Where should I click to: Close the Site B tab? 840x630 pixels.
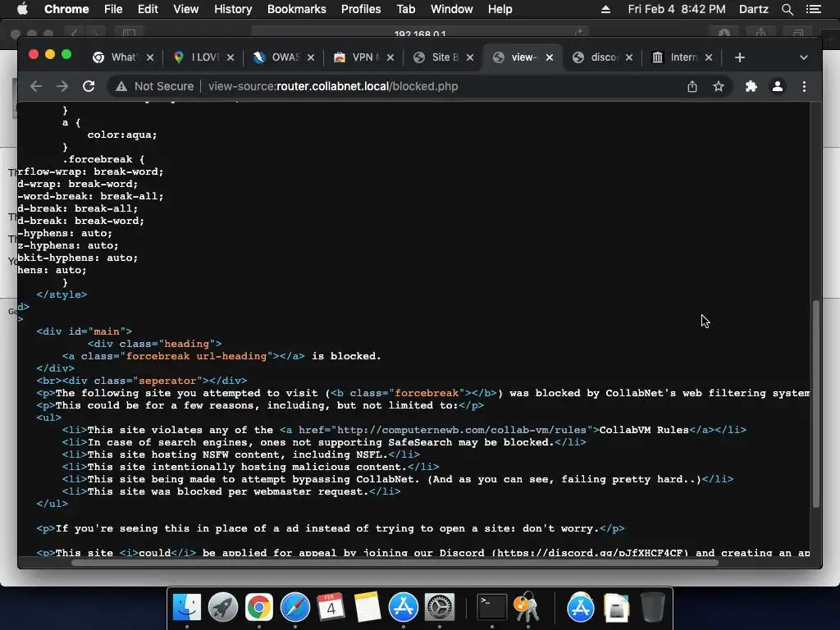coord(470,57)
